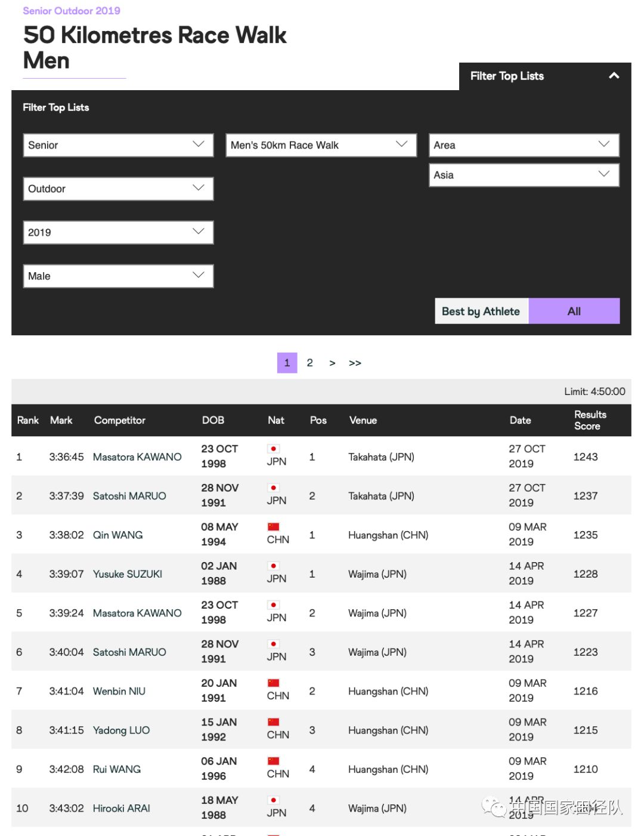644x836 pixels.
Task: Open Satoshi MARUO profile in rank 2 row
Action: (129, 496)
